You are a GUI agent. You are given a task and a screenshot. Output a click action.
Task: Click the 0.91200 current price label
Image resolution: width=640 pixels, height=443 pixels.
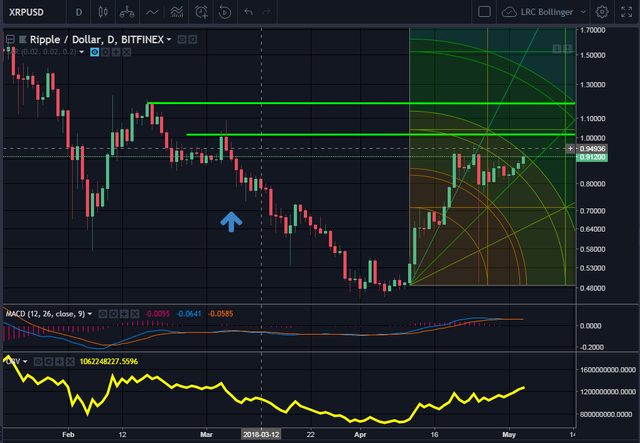point(592,157)
